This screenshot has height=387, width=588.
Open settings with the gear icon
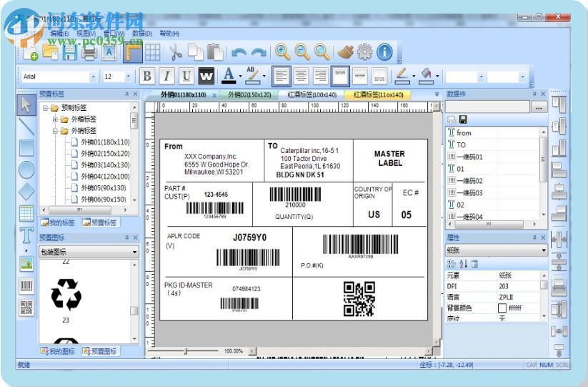pos(365,52)
